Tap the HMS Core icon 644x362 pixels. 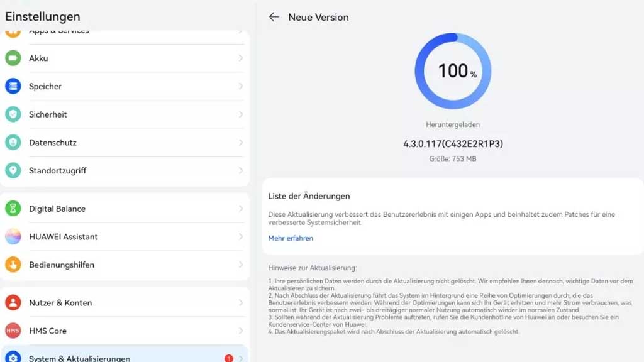13,331
